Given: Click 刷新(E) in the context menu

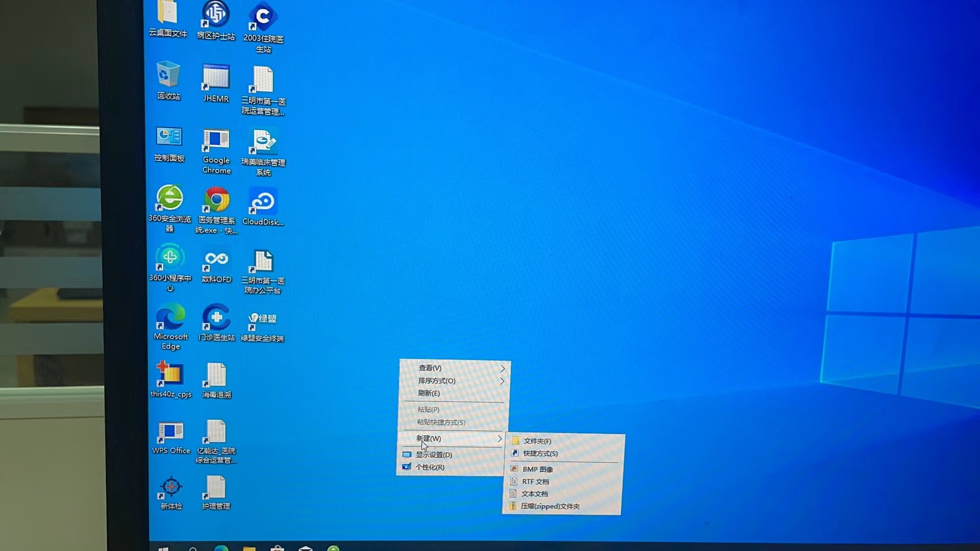Looking at the screenshot, I should [429, 393].
